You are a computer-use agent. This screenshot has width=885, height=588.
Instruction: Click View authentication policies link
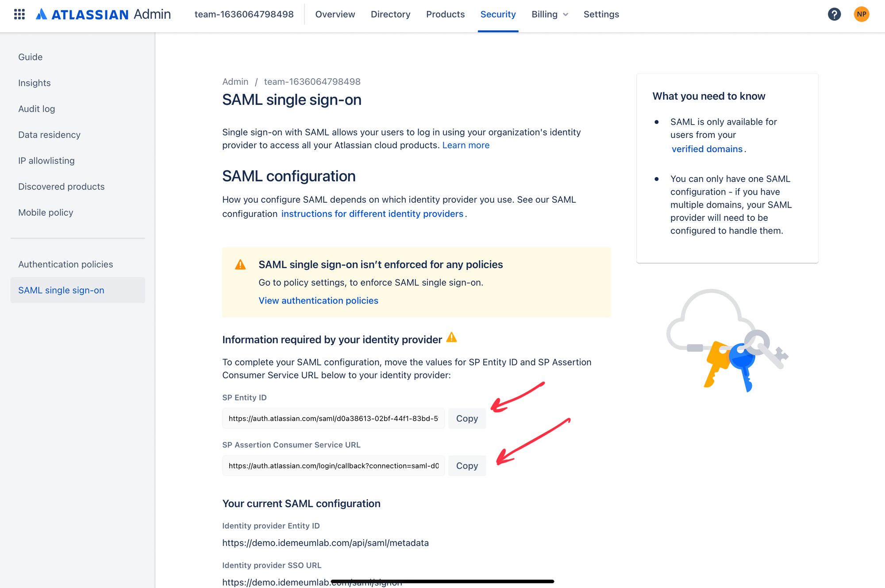318,300
